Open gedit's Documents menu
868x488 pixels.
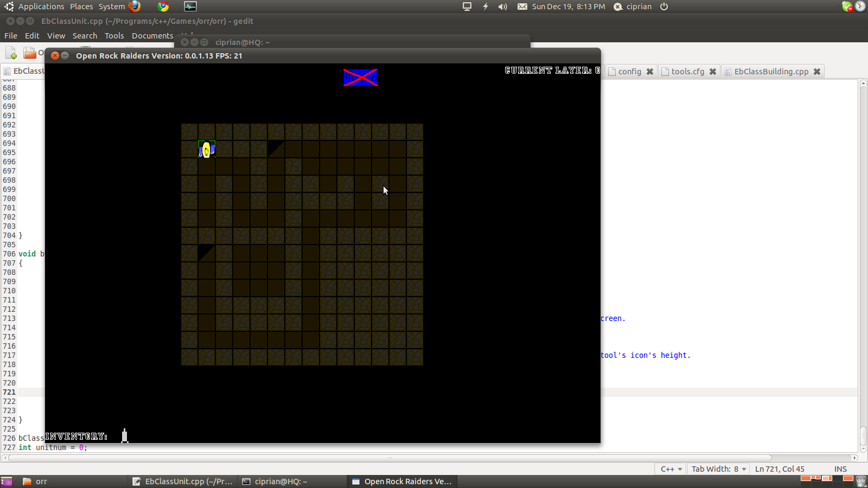click(x=152, y=36)
